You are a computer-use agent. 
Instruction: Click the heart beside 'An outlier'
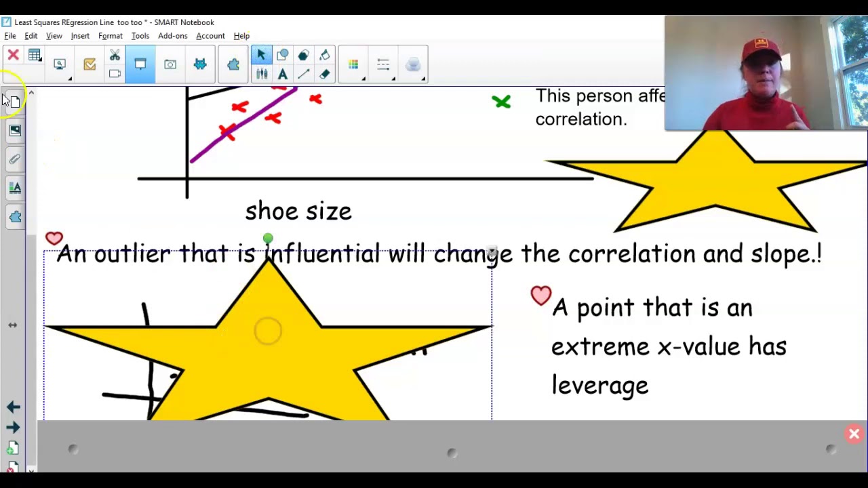click(x=54, y=239)
